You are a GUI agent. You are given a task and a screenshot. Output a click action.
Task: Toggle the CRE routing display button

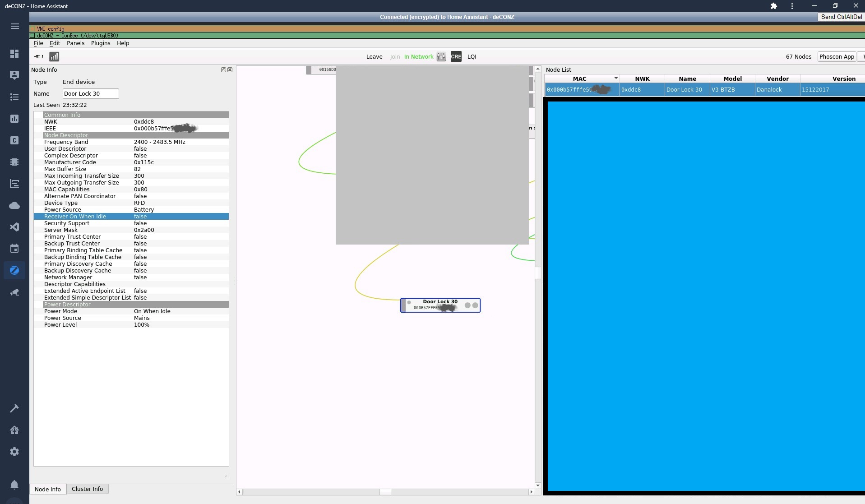pyautogui.click(x=456, y=57)
